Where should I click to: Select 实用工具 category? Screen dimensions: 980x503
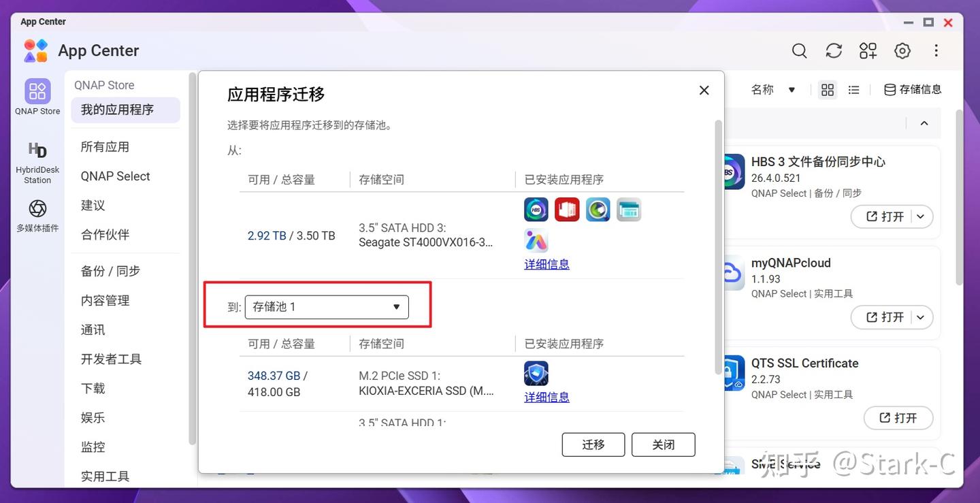pyautogui.click(x=105, y=476)
